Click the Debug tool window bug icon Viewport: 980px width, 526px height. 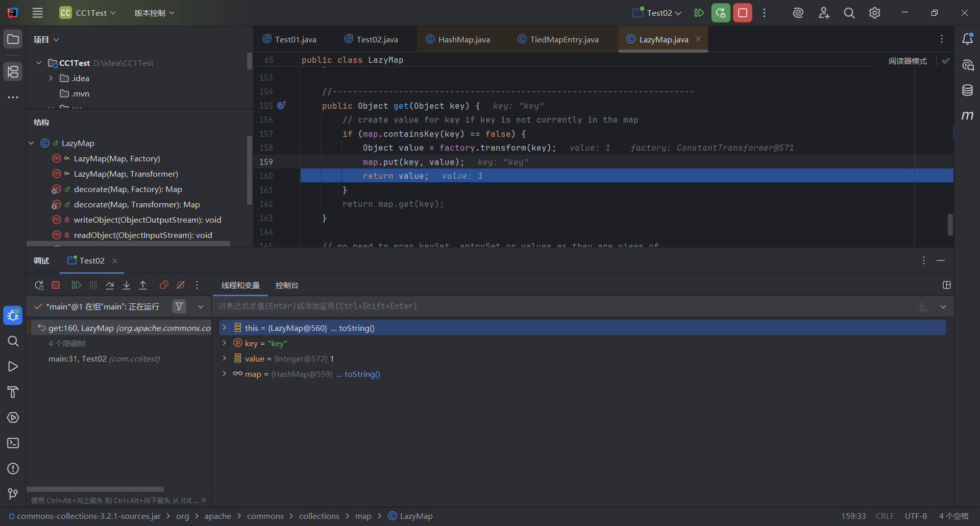pyautogui.click(x=13, y=316)
